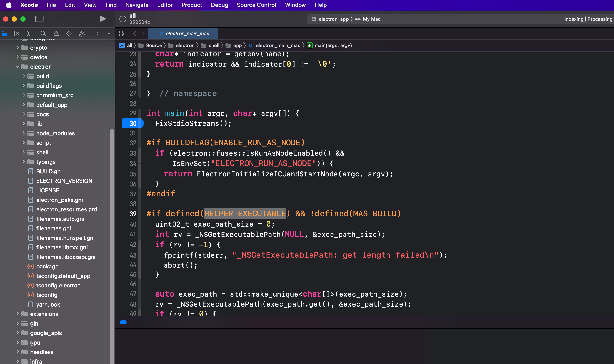Open the Product menu
The height and width of the screenshot is (364, 614).
(x=192, y=5)
